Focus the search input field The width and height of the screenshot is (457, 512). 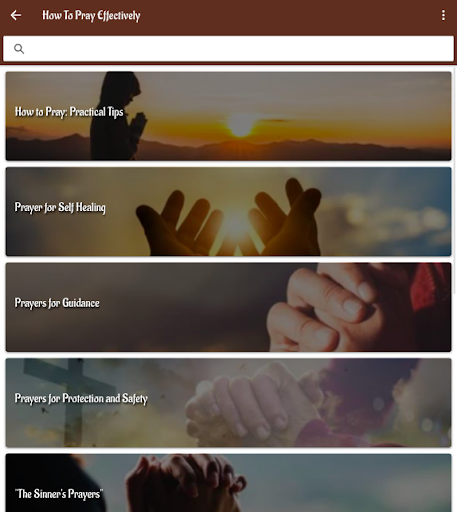tap(228, 49)
